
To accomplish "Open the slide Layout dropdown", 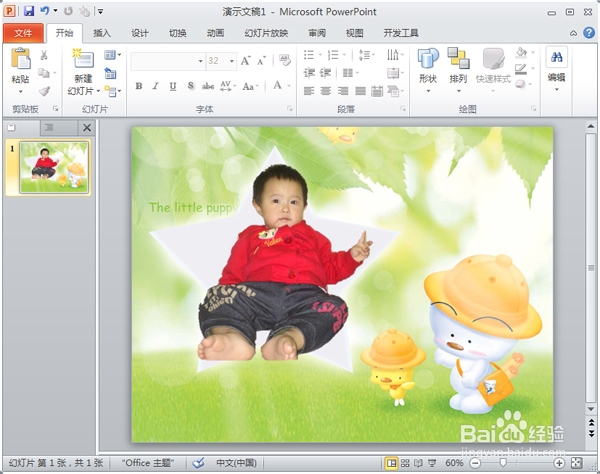I will pos(112,55).
